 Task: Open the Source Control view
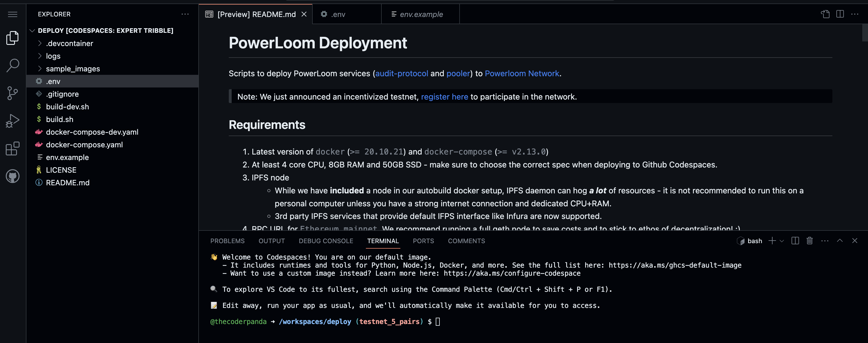[12, 93]
